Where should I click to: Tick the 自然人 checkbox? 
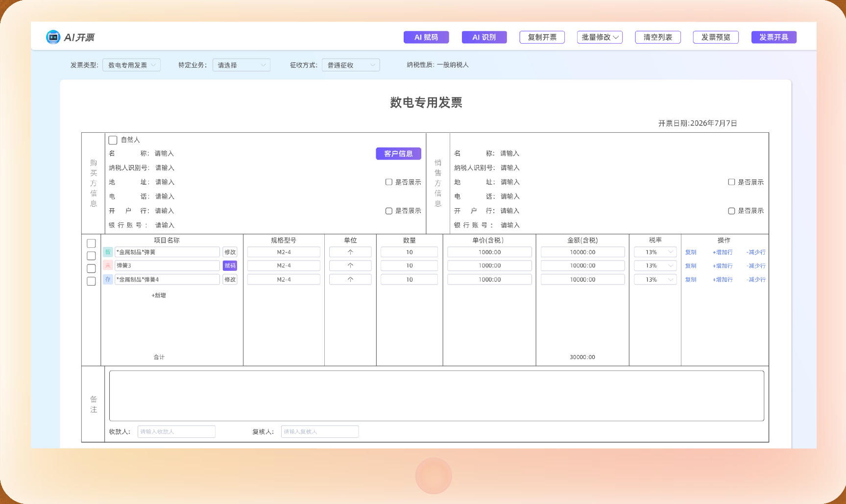[113, 140]
